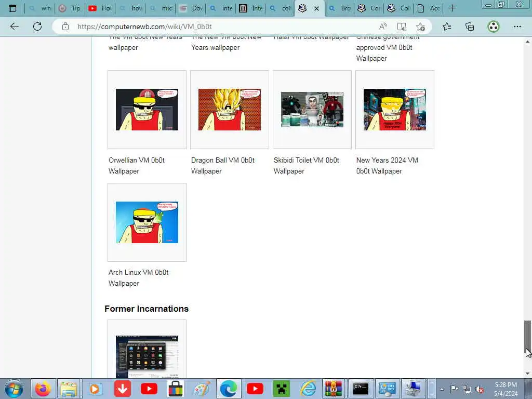The height and width of the screenshot is (399, 532).
Task: Open the Arch Linux VM 0b0t Wallpaper thumbnail
Action: click(x=147, y=222)
